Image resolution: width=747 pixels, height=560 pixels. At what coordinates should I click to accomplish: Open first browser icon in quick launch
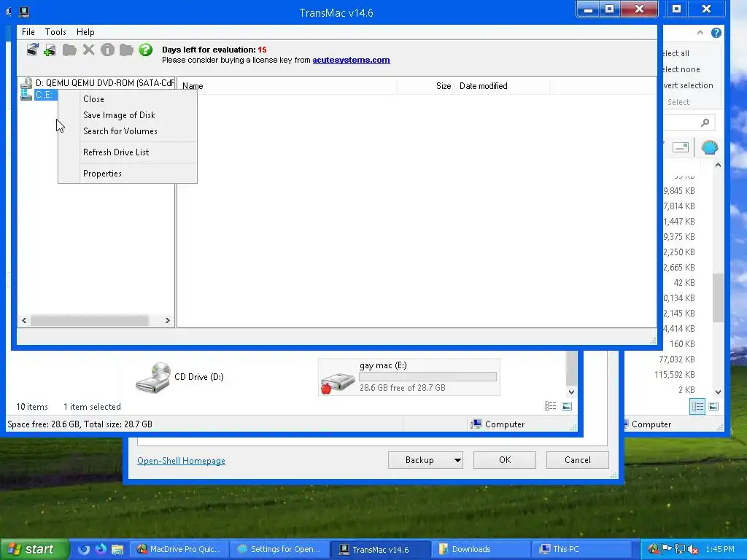tap(83, 550)
